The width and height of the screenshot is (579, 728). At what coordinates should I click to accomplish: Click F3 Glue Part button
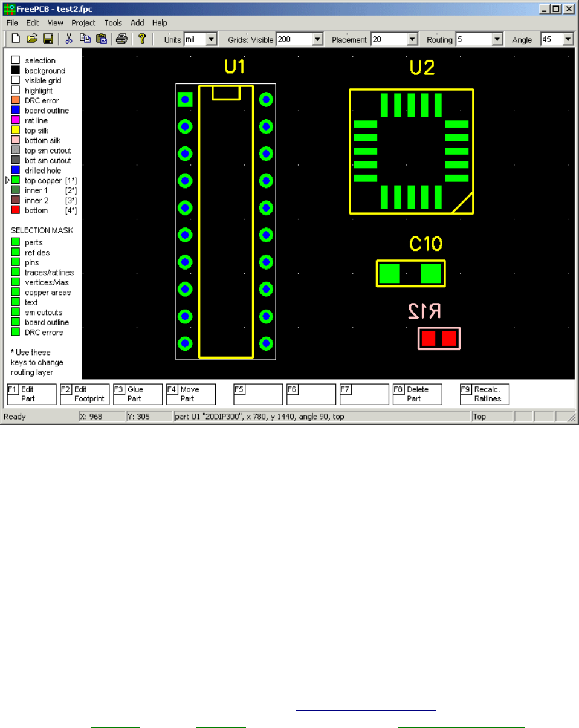138,394
